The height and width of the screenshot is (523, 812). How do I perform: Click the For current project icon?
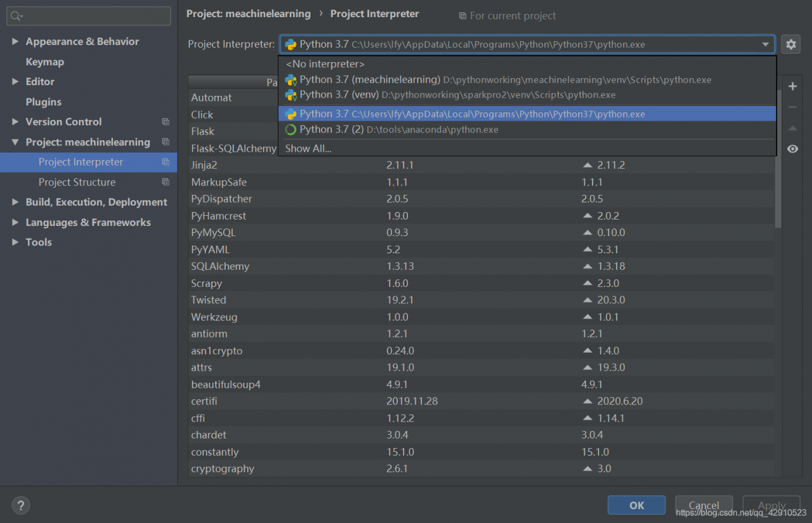point(462,16)
